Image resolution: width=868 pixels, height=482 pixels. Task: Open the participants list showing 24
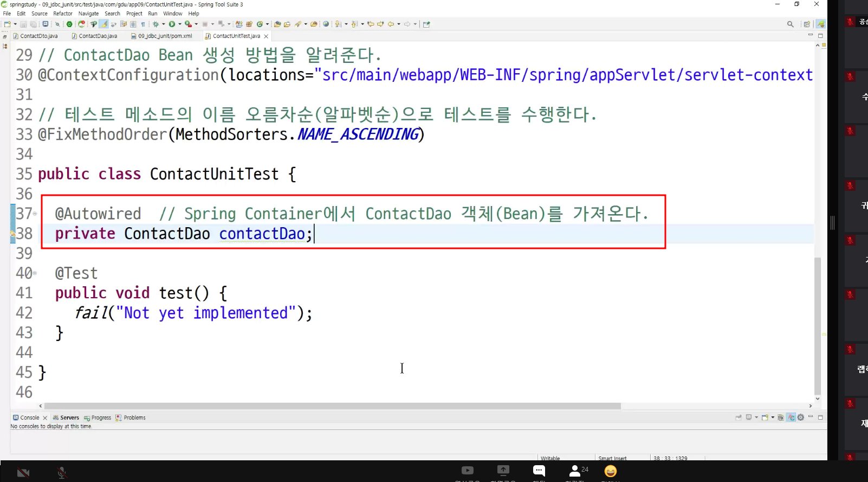point(578,470)
